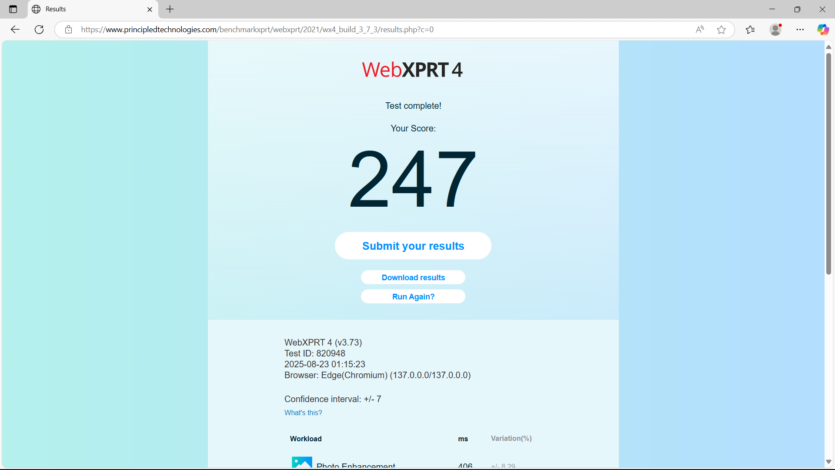Click the Photo Enhancement workload icon

(301, 463)
